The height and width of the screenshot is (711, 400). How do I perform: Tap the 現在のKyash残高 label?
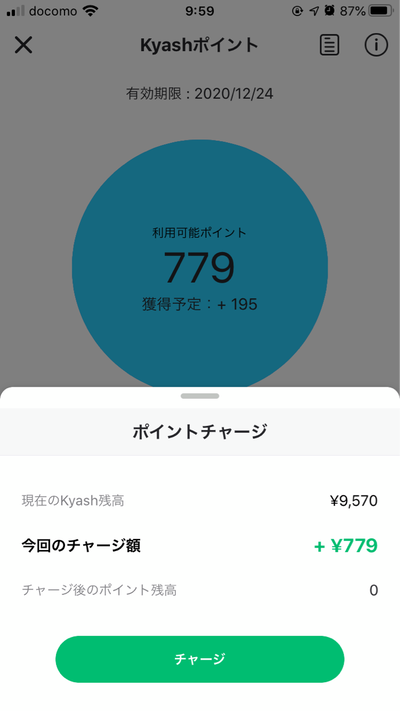(73, 501)
